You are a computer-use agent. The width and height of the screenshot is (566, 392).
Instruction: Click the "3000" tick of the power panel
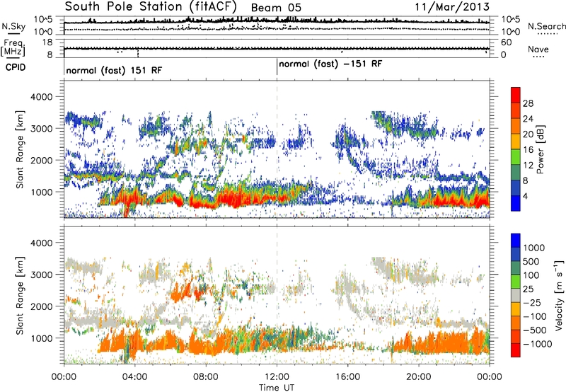41,129
